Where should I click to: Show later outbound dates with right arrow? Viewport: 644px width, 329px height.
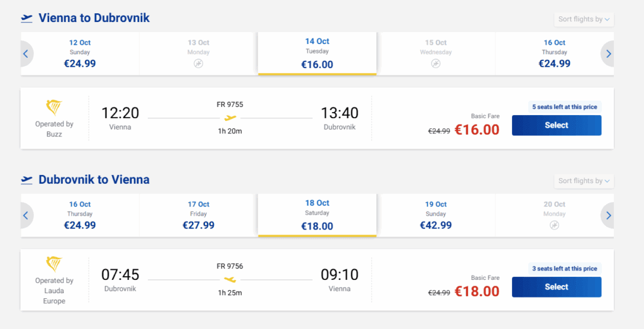(608, 54)
